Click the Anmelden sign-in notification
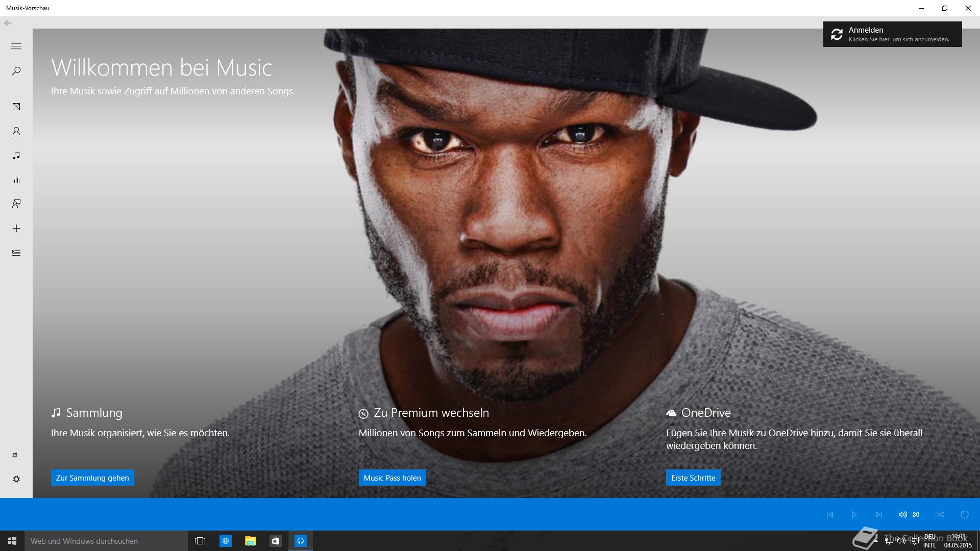This screenshot has height=551, width=980. point(892,34)
